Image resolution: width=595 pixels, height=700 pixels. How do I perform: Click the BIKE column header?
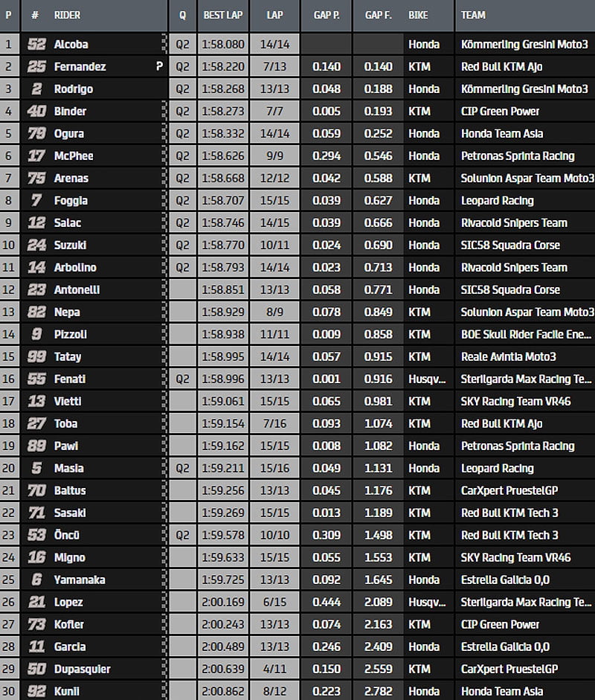click(x=418, y=15)
